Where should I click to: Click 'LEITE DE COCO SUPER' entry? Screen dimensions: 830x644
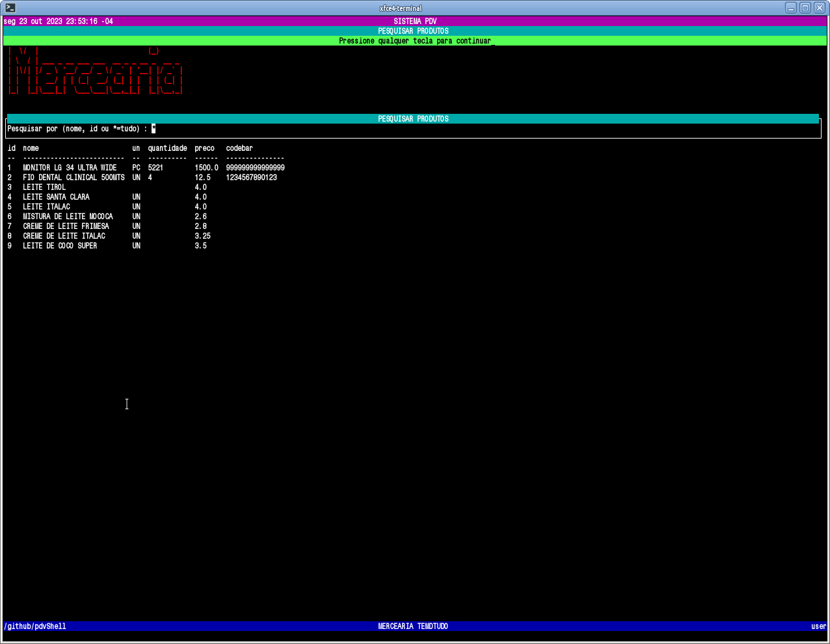[60, 246]
